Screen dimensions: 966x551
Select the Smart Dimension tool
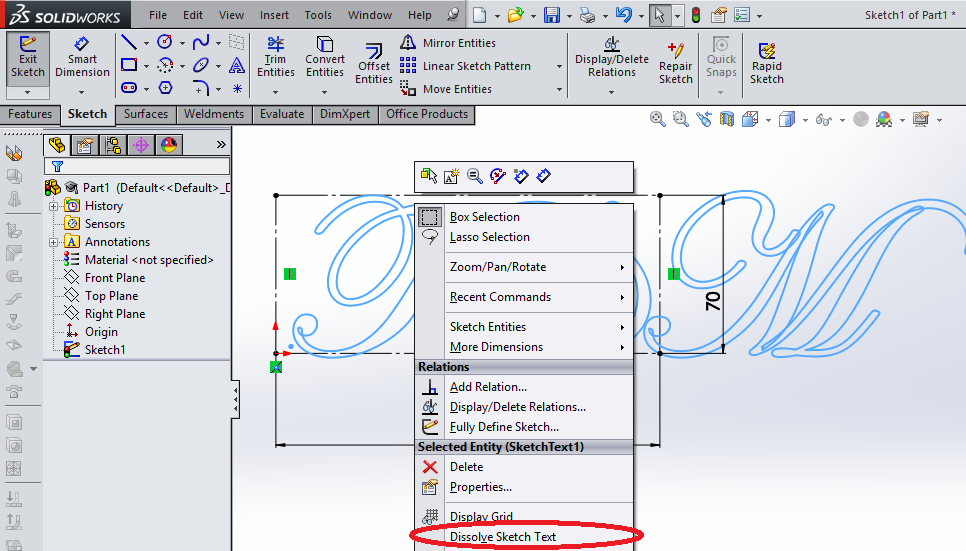[82, 57]
